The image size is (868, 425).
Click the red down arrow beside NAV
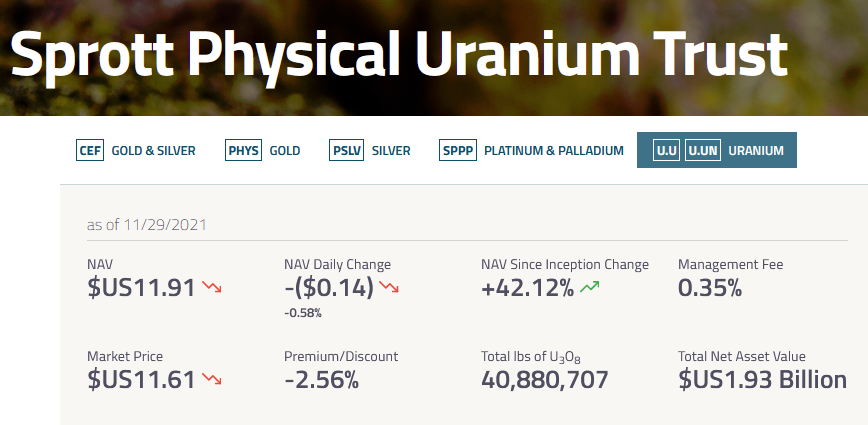pos(212,288)
